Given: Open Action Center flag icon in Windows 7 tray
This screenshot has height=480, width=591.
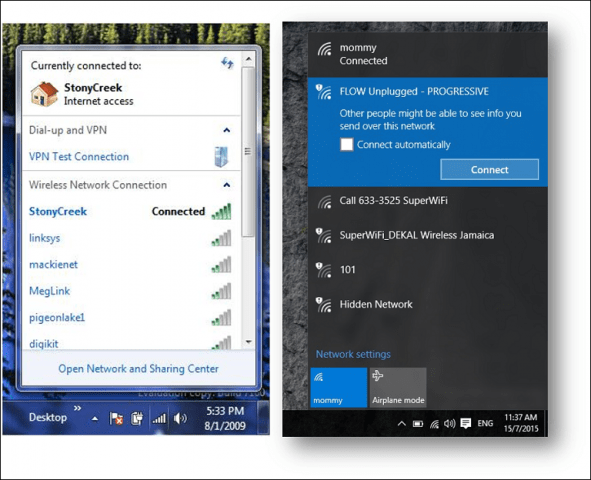Looking at the screenshot, I should (116, 418).
